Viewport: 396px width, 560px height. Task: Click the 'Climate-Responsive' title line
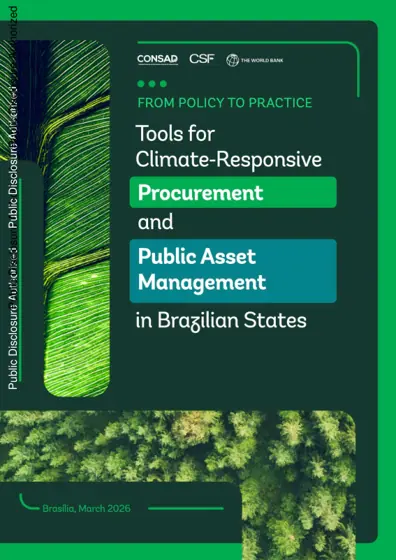pyautogui.click(x=229, y=160)
